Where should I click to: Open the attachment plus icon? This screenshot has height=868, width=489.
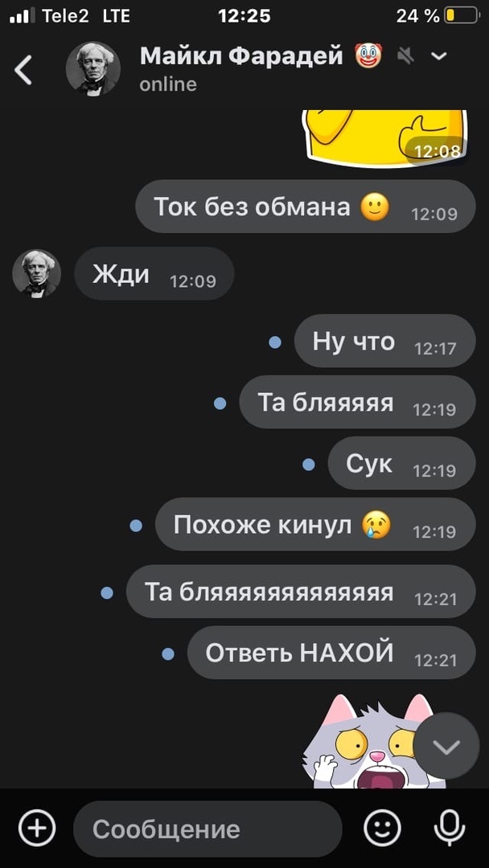pyautogui.click(x=37, y=829)
